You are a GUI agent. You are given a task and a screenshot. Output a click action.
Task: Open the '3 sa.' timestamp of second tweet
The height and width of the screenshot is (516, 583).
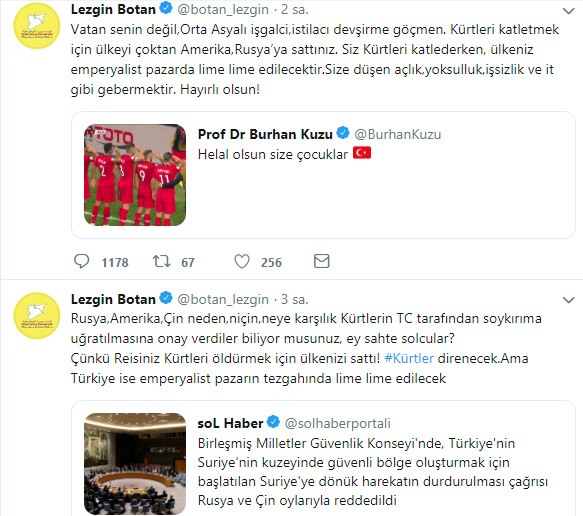pyautogui.click(x=295, y=299)
